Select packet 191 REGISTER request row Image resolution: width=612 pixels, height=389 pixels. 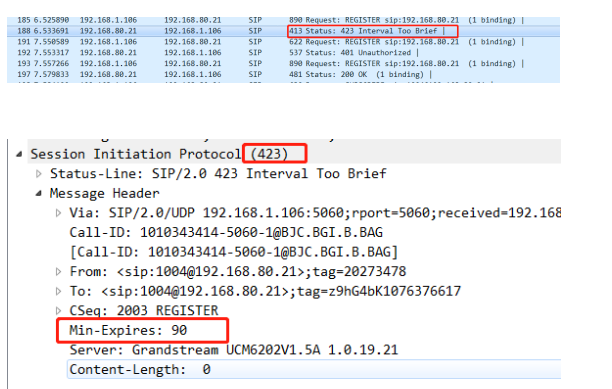(x=283, y=42)
